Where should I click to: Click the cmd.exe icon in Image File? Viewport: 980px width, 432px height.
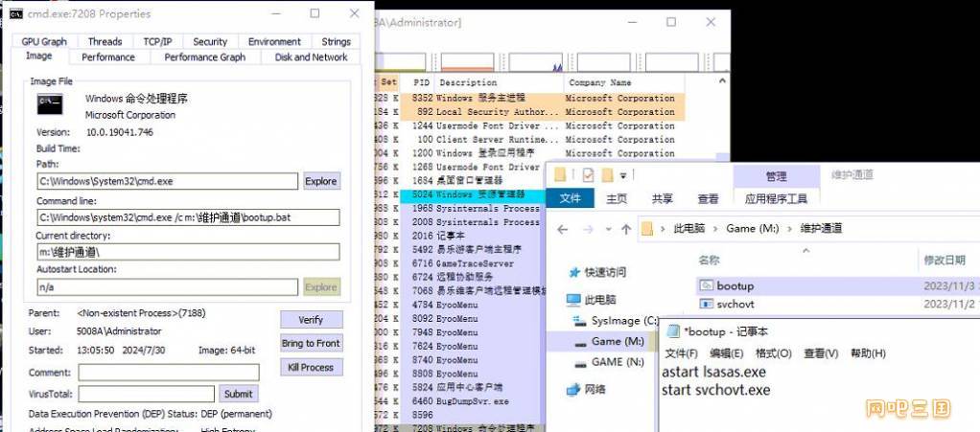tap(50, 103)
